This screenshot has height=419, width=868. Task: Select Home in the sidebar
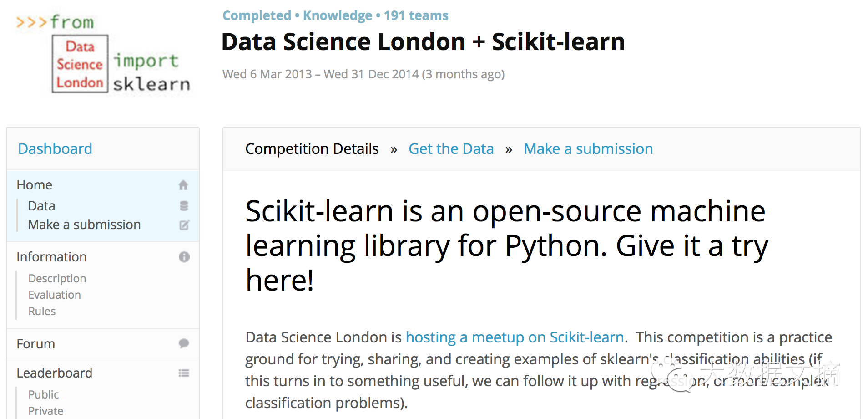pyautogui.click(x=35, y=185)
